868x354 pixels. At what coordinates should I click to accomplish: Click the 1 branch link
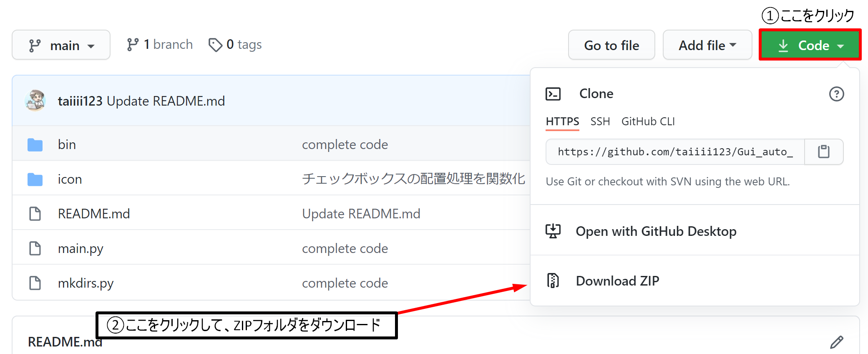(x=160, y=44)
